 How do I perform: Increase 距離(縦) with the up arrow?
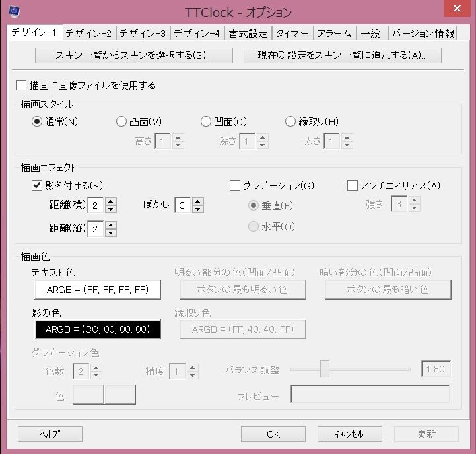111,225
